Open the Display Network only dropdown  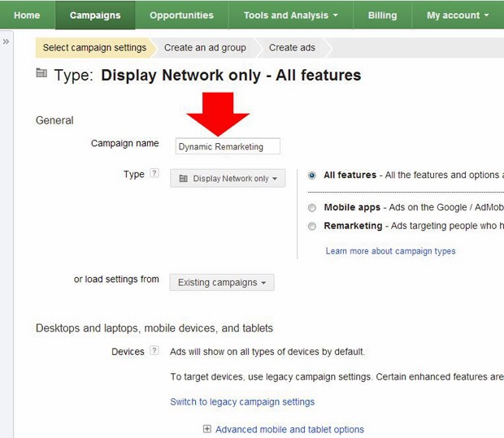coord(228,179)
